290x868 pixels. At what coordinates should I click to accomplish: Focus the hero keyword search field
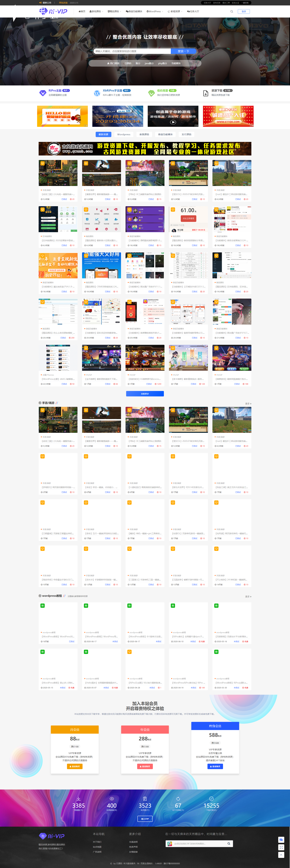pos(132,51)
